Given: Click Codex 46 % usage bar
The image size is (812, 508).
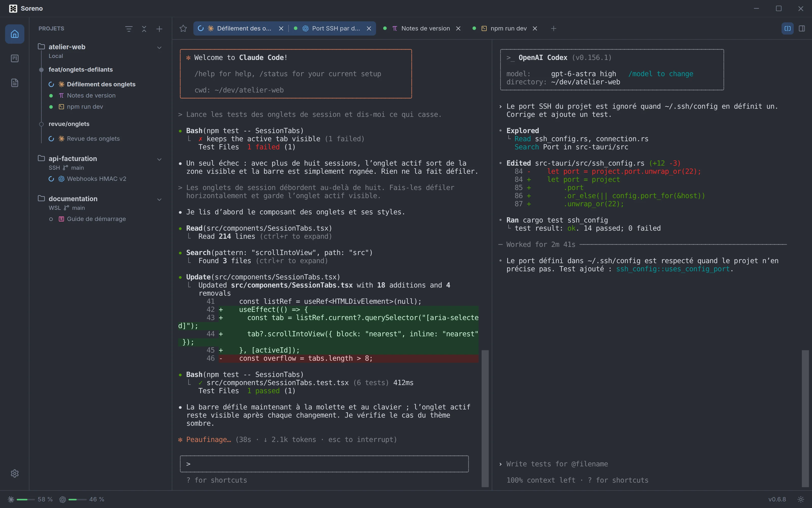Looking at the screenshot, I should click(77, 500).
